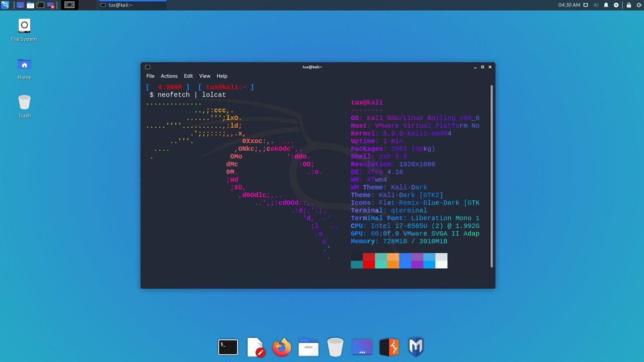Open the View menu in qterminal

(x=205, y=76)
